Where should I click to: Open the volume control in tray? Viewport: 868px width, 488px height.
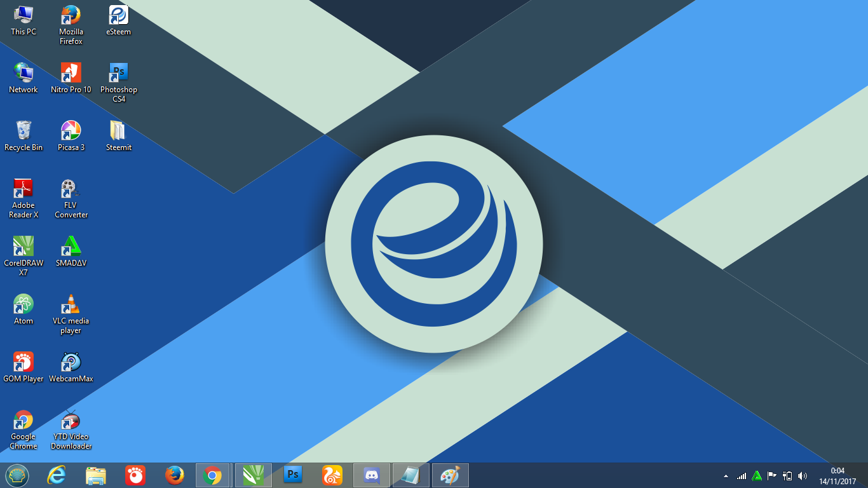tap(803, 476)
